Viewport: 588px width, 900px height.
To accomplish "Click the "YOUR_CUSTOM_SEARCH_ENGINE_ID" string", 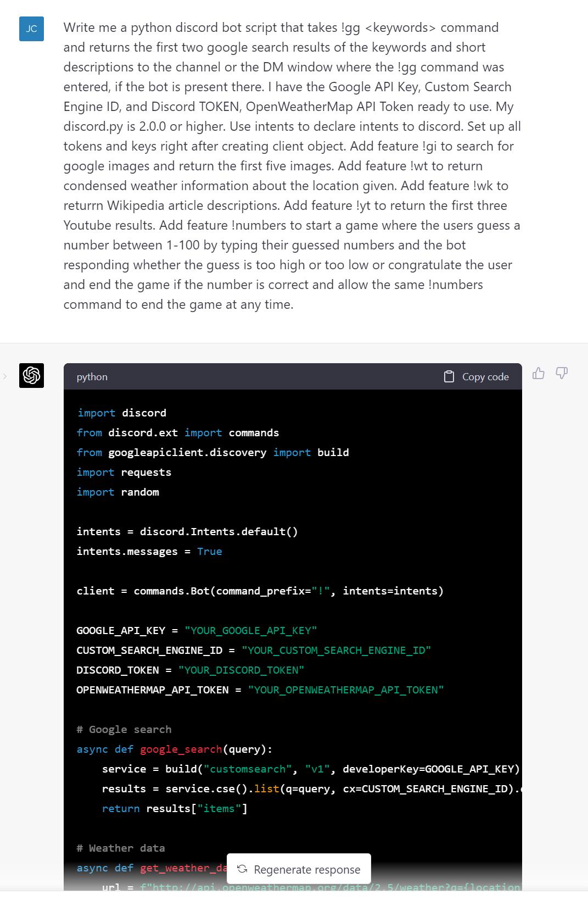I will (336, 650).
